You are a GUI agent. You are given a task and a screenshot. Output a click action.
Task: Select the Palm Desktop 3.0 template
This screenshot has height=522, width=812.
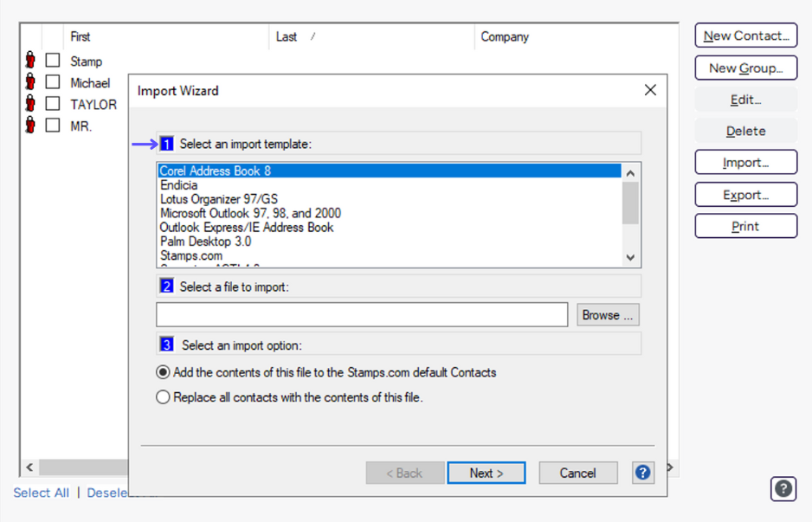coord(389,242)
